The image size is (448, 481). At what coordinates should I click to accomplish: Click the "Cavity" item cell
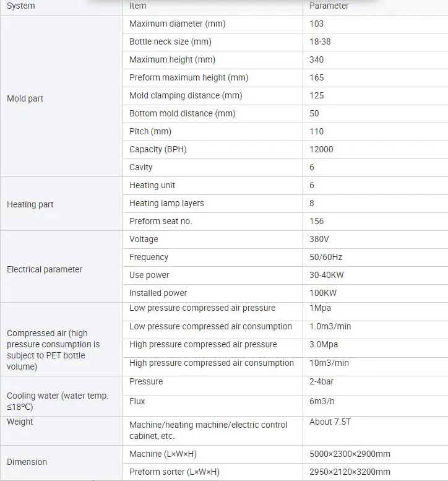tap(141, 167)
